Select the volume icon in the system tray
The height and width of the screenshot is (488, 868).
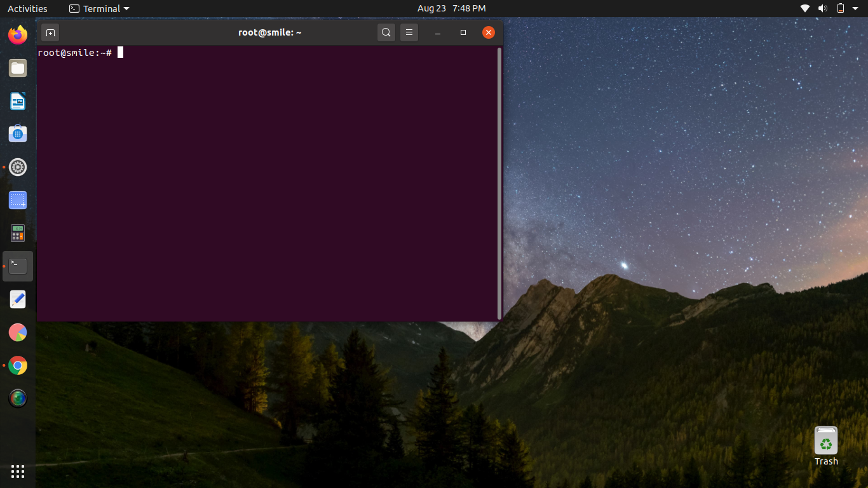[x=823, y=8]
